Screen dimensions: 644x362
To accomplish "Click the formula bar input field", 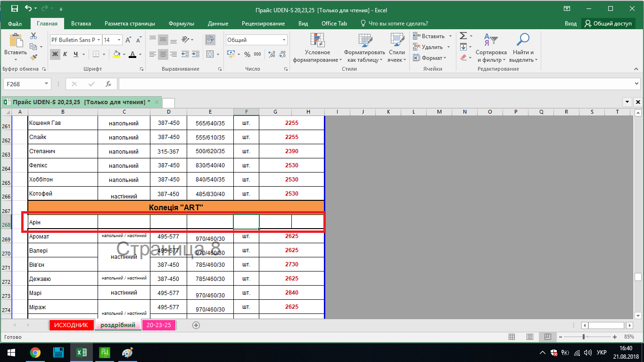I will click(376, 84).
